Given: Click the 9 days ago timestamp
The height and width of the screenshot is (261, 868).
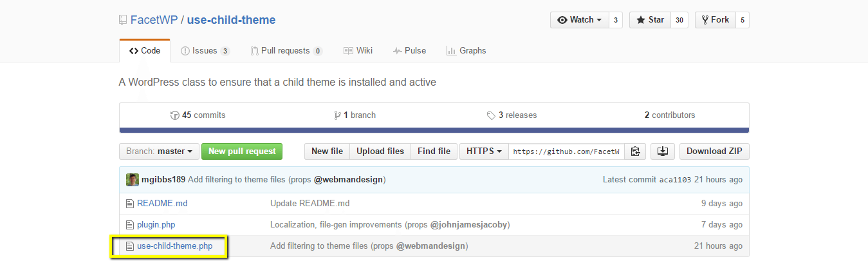Looking at the screenshot, I should pyautogui.click(x=722, y=203).
